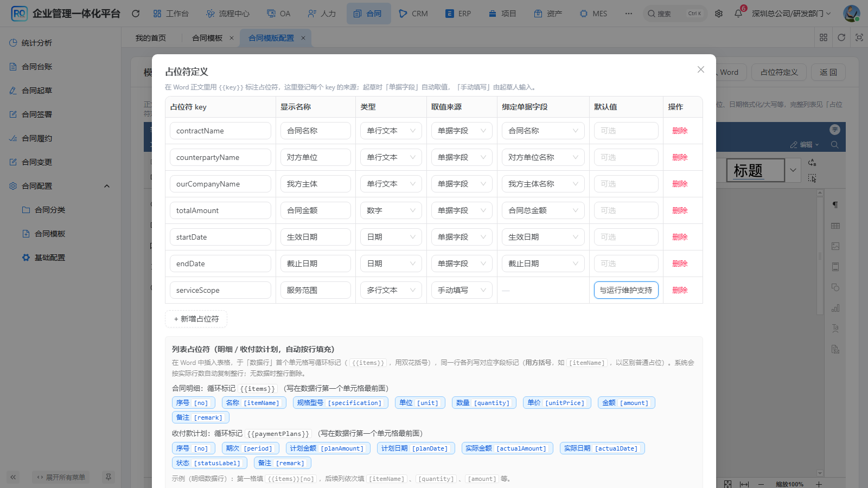
Task: Click the 返回 button behind dialog
Action: pyautogui.click(x=828, y=72)
